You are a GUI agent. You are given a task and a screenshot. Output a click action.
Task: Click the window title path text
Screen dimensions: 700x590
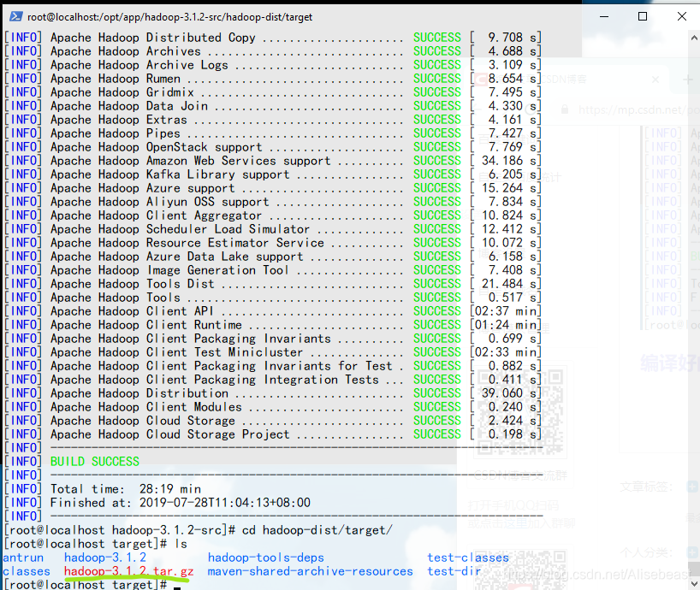[169, 17]
